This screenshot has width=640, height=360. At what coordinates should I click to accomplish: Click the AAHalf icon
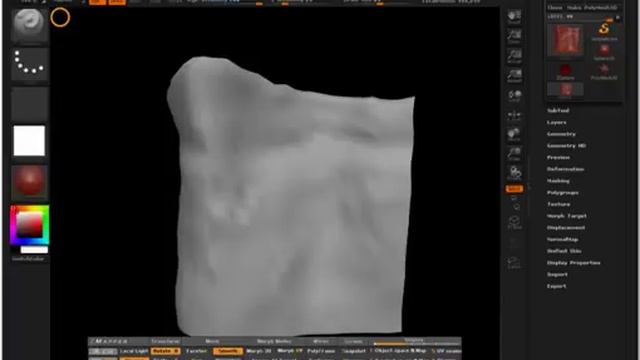pyautogui.click(x=514, y=76)
